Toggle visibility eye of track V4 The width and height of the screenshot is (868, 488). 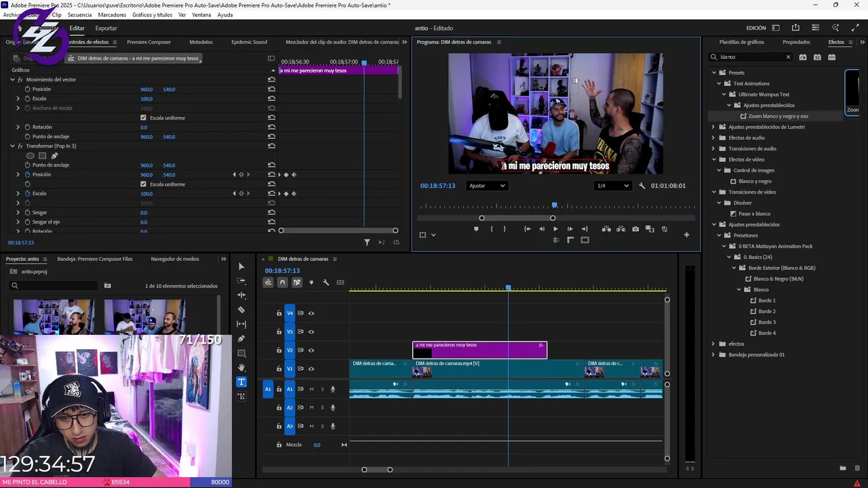coord(311,313)
